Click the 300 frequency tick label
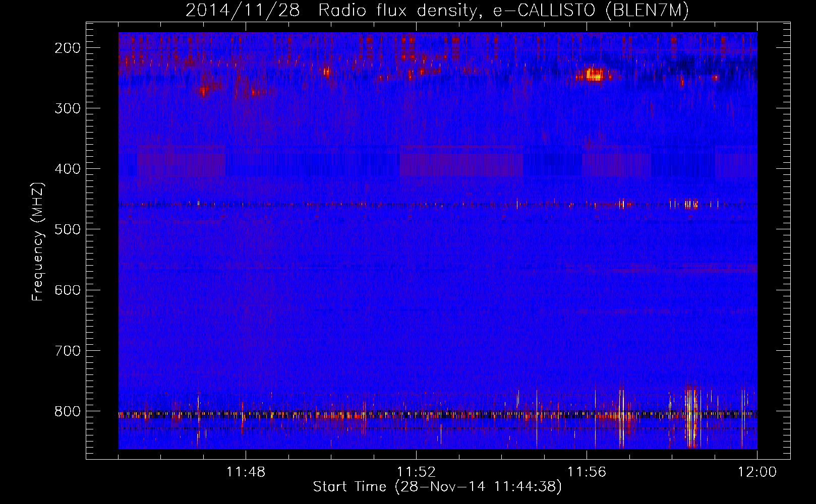 (68, 108)
